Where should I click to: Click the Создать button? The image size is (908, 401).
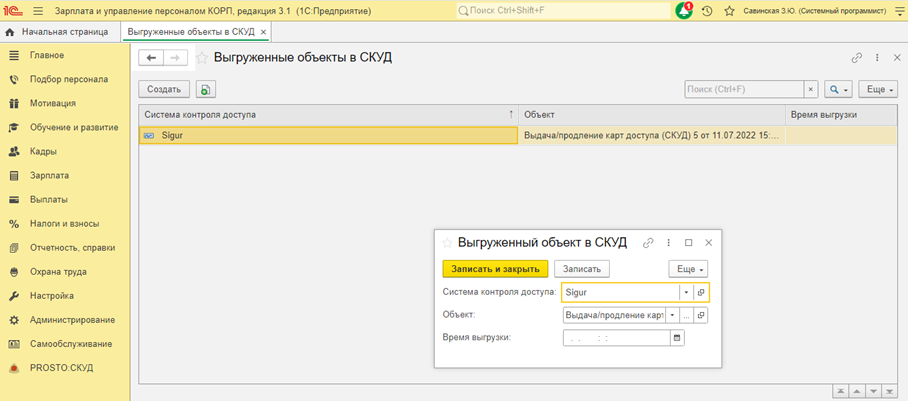coord(163,89)
